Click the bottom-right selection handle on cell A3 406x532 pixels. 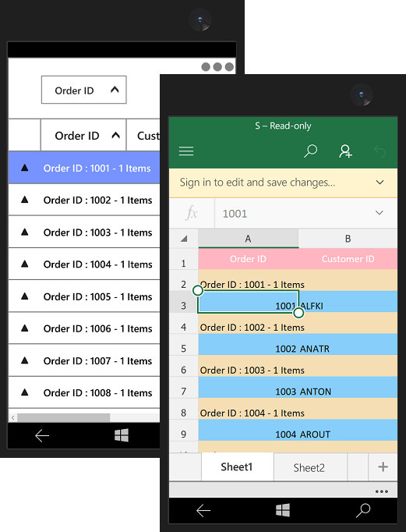tap(298, 313)
